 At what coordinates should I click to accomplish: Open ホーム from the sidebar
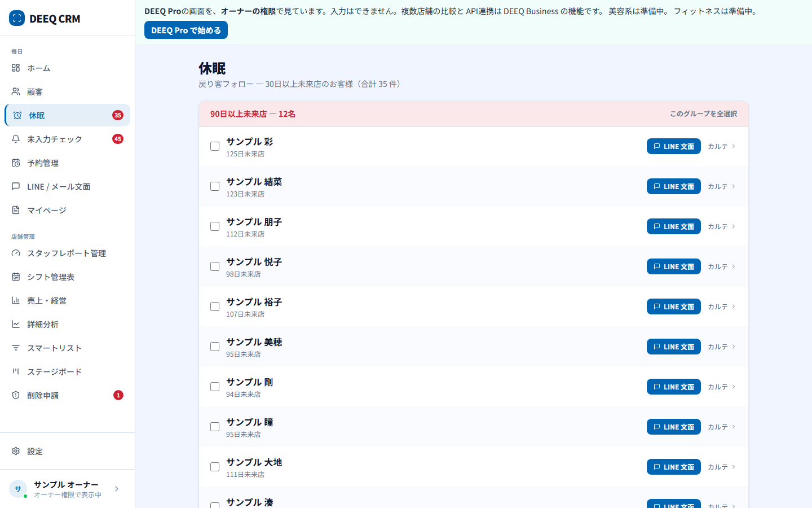(x=67, y=68)
